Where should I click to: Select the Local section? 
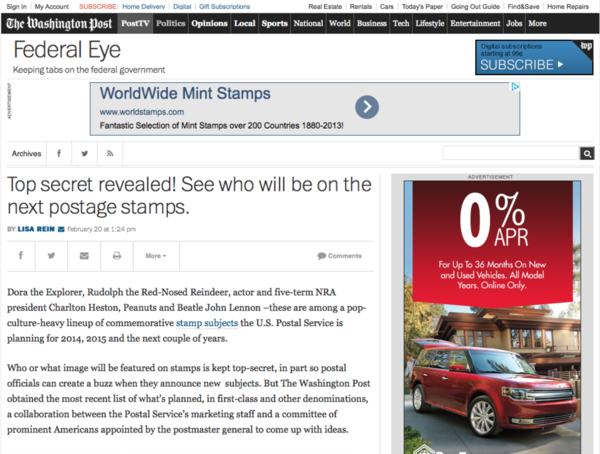click(x=245, y=23)
